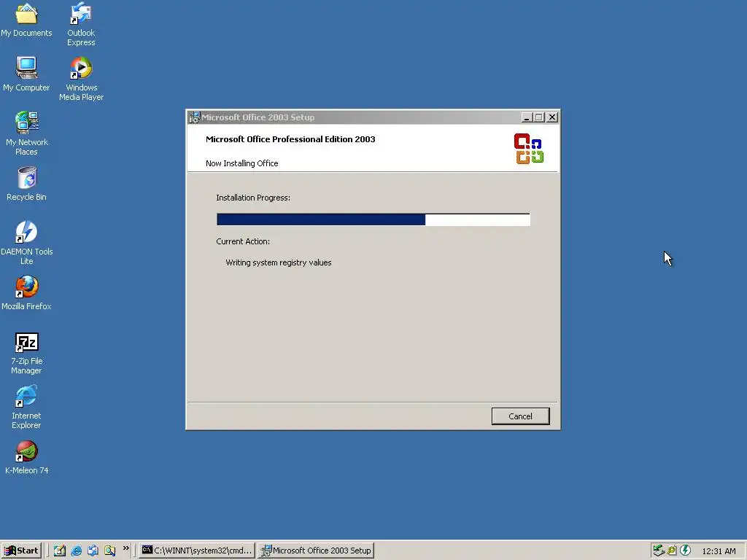
Task: Click the search quick launch icon
Action: point(109,551)
